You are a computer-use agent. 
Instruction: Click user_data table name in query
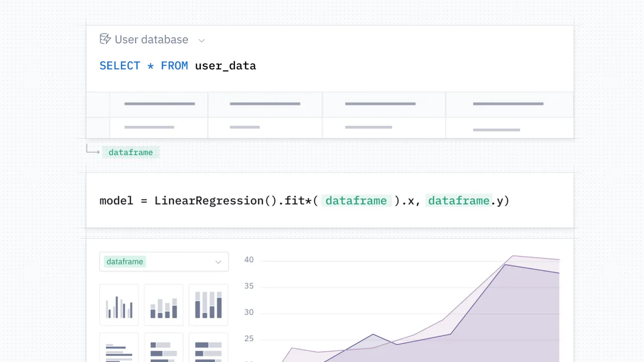(x=225, y=66)
